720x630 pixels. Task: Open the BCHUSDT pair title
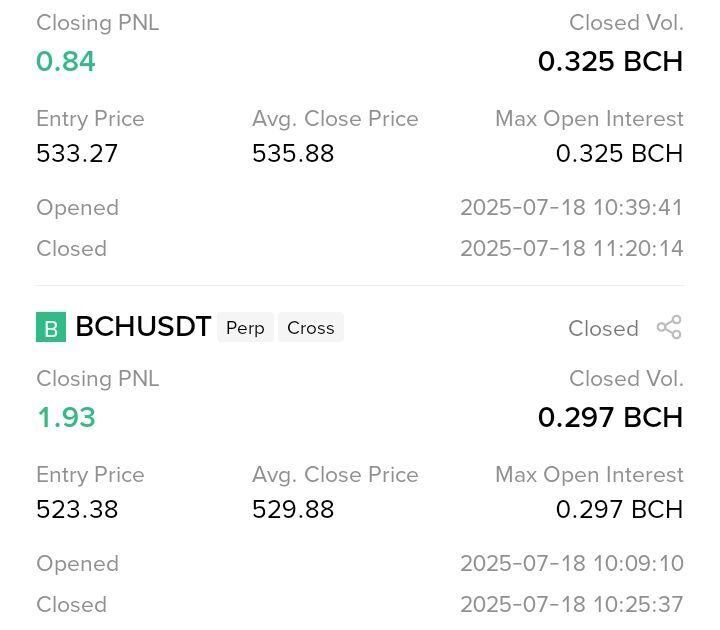coord(143,326)
